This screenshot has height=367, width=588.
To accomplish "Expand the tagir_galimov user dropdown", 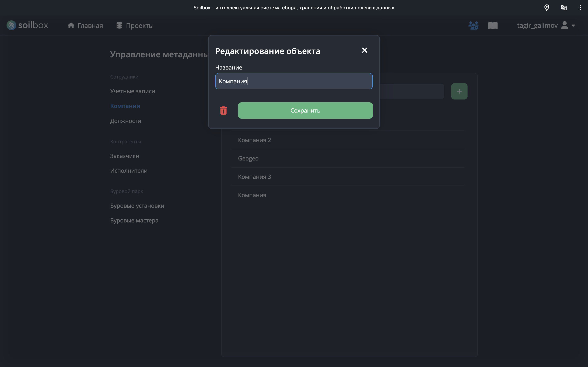I will [x=546, y=25].
